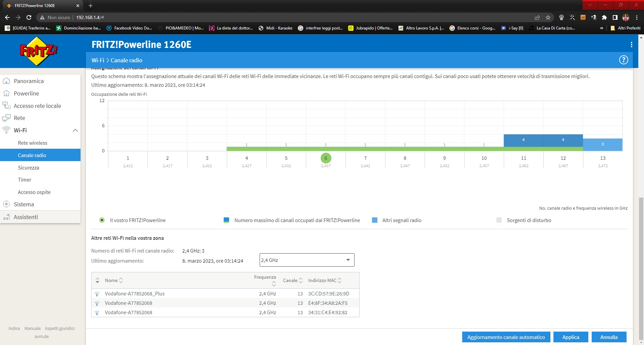Open the avm.de link
This screenshot has width=644, height=345.
click(x=42, y=337)
